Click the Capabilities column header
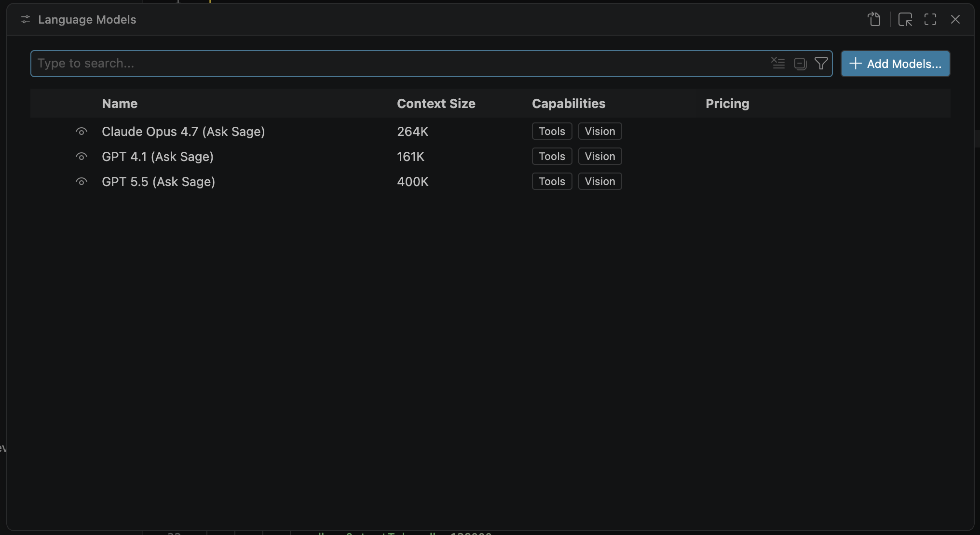Screen dimensions: 980x535 569,104
